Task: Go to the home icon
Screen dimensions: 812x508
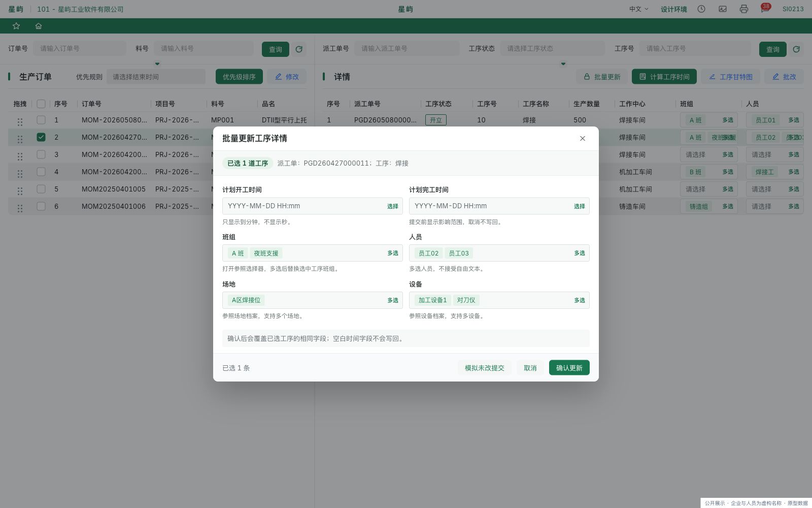Action: (39, 26)
